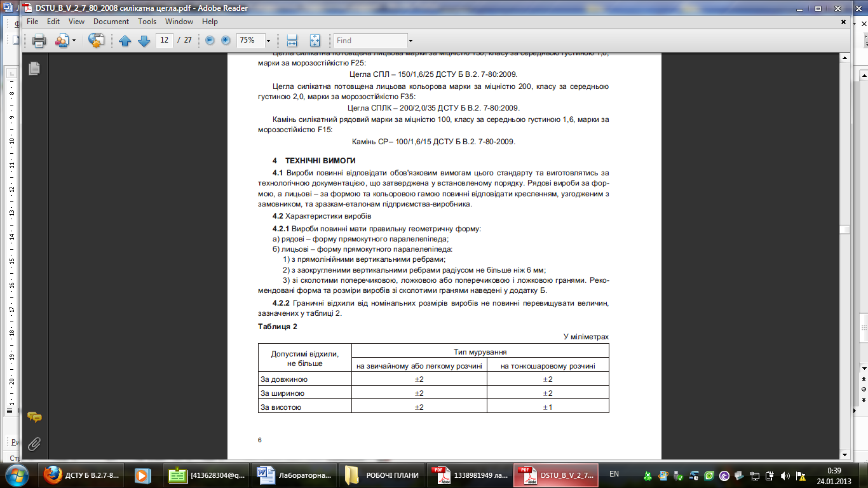The height and width of the screenshot is (488, 868).
Task: Click the 'За довжиною' table row label
Action: pyautogui.click(x=284, y=379)
